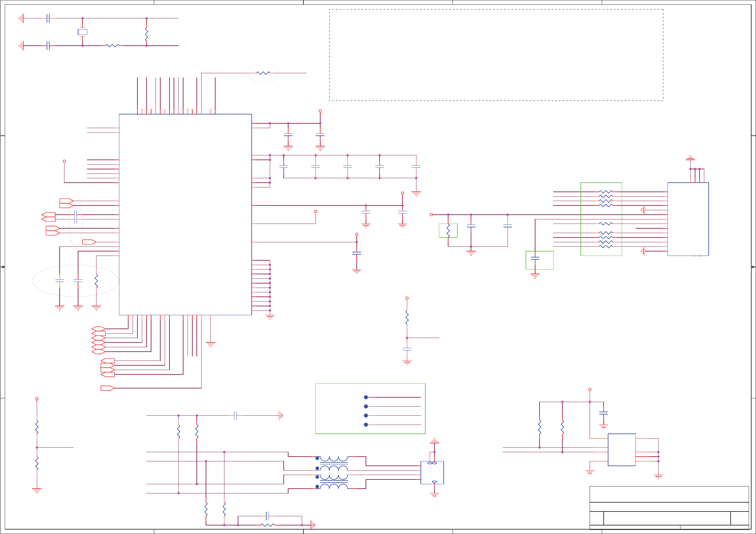
Task: Select the topmost blue test point dot in green box
Action: (366, 397)
